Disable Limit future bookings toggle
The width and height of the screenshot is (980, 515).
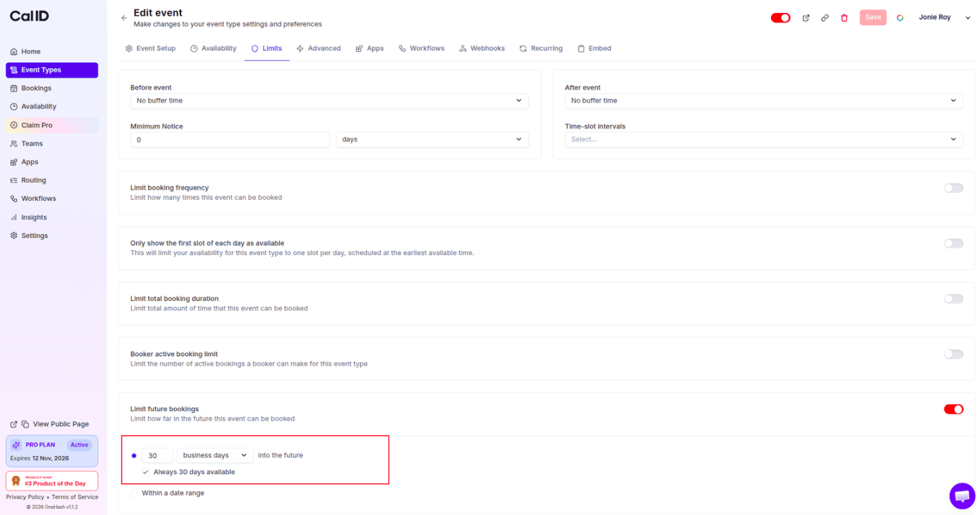(953, 409)
